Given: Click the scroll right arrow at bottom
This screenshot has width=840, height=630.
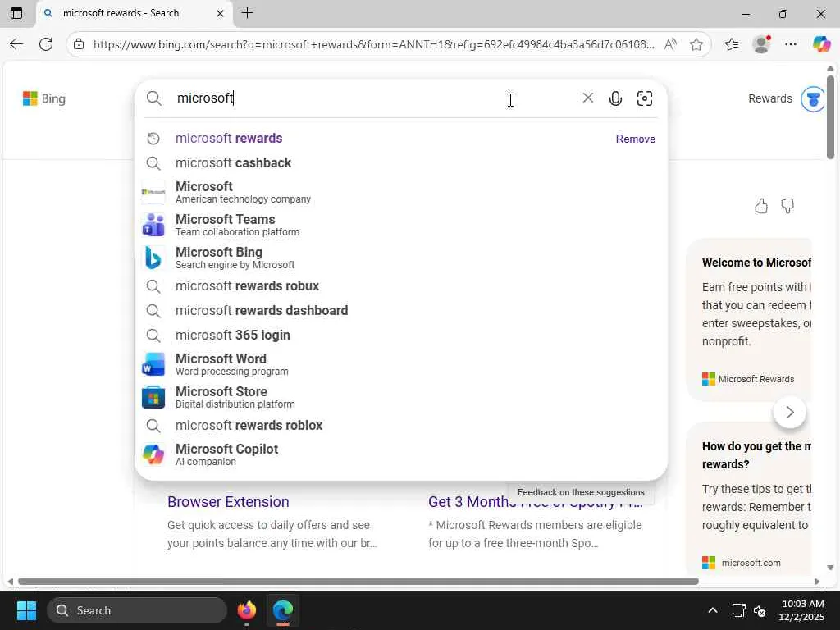Looking at the screenshot, I should point(817,582).
